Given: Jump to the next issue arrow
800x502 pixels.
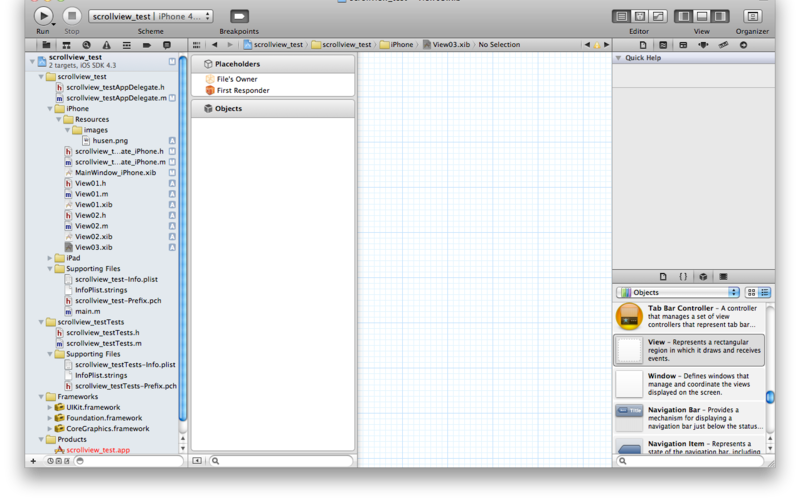Looking at the screenshot, I should click(x=607, y=45).
